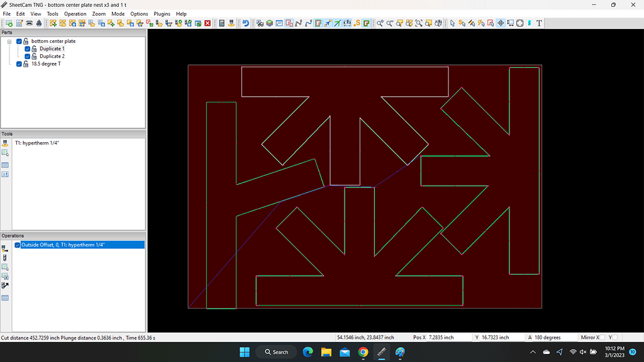
Task: Open the Zoom menu
Action: coord(98,13)
